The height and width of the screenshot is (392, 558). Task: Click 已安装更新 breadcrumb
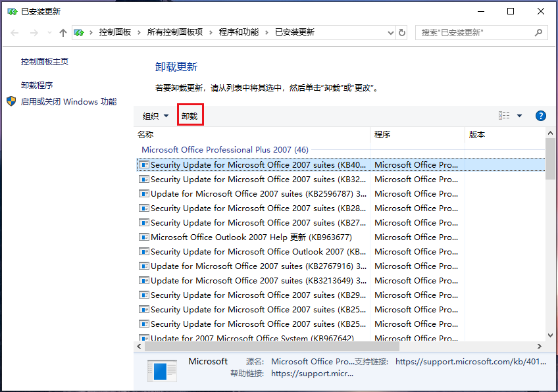tap(295, 32)
